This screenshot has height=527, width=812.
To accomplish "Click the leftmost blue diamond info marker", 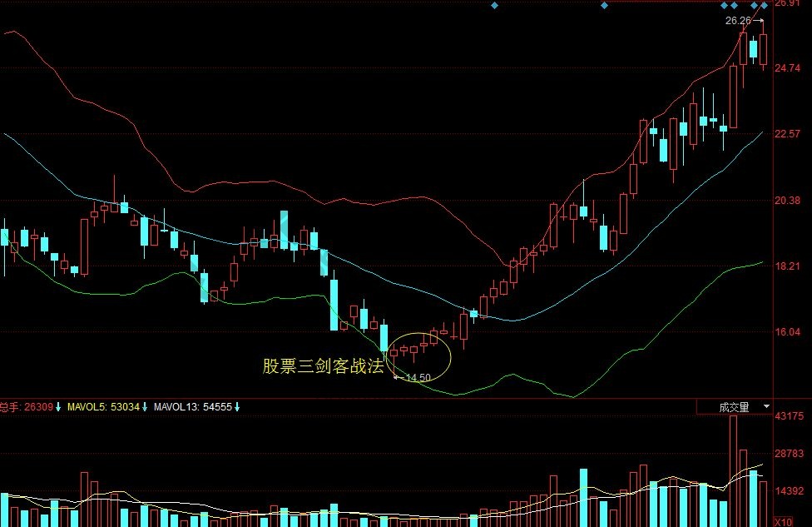I will click(494, 6).
